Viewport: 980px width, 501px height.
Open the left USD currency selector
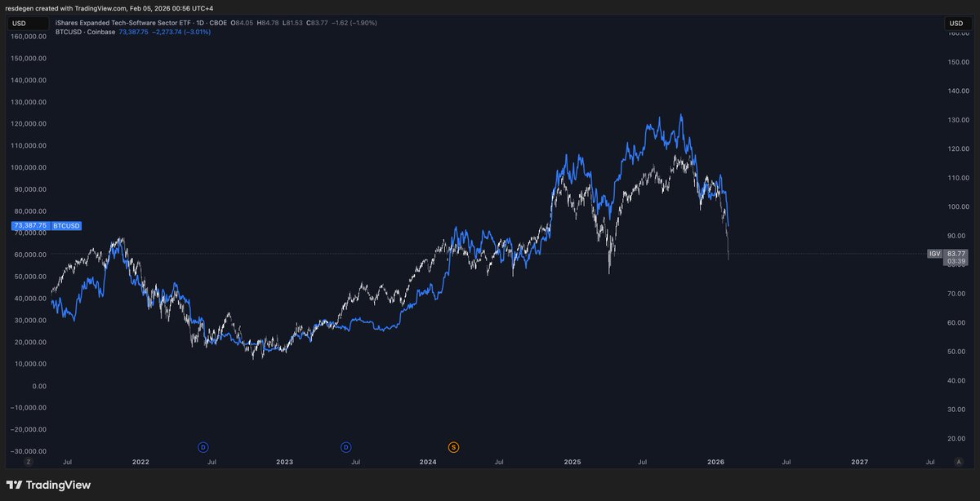pyautogui.click(x=20, y=24)
